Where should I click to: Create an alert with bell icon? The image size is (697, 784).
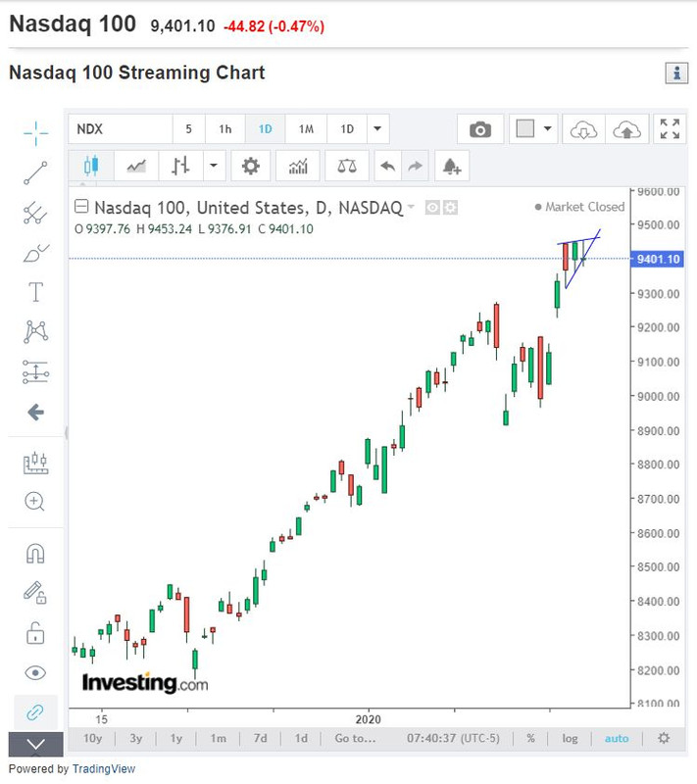(x=452, y=166)
